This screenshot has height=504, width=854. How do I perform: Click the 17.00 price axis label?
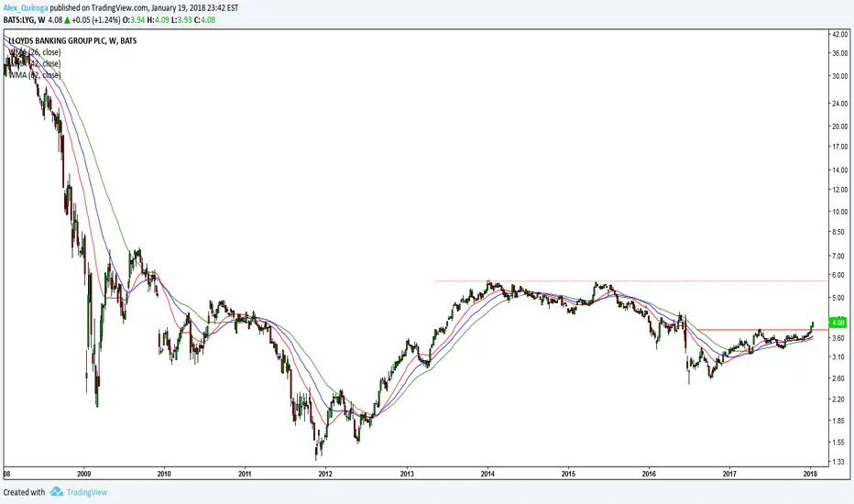point(840,147)
